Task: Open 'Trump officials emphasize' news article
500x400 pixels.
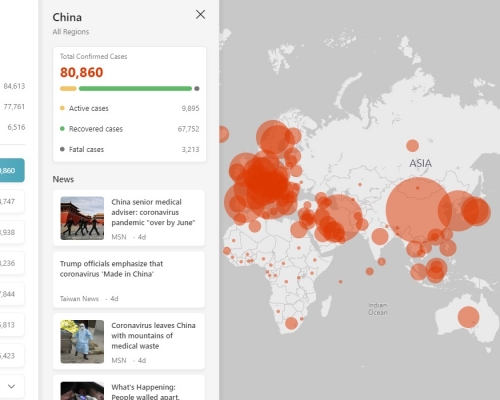Action: pos(129,280)
